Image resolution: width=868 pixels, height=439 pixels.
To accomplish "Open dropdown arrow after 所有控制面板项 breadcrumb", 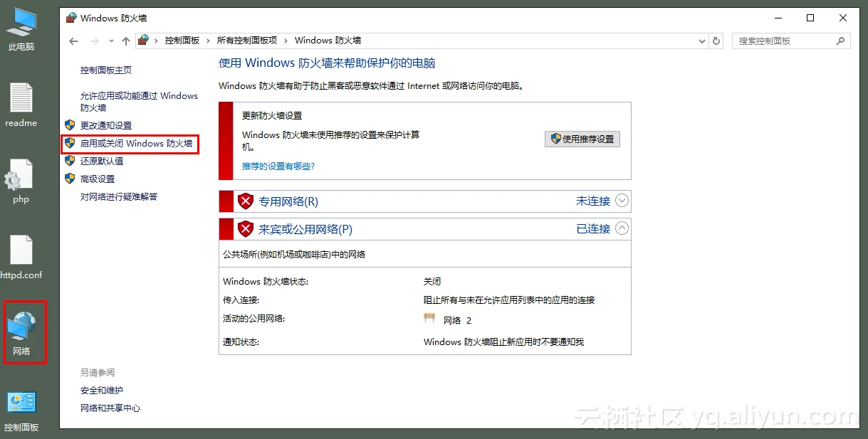I will (286, 41).
